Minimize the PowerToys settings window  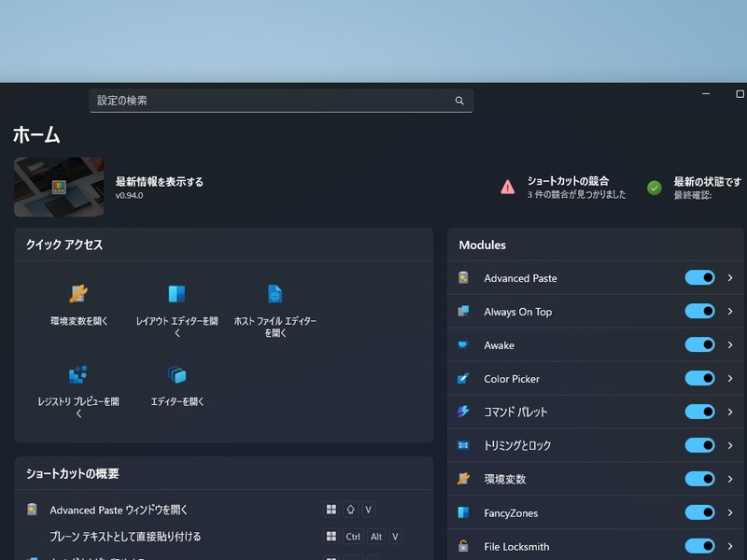pos(706,94)
